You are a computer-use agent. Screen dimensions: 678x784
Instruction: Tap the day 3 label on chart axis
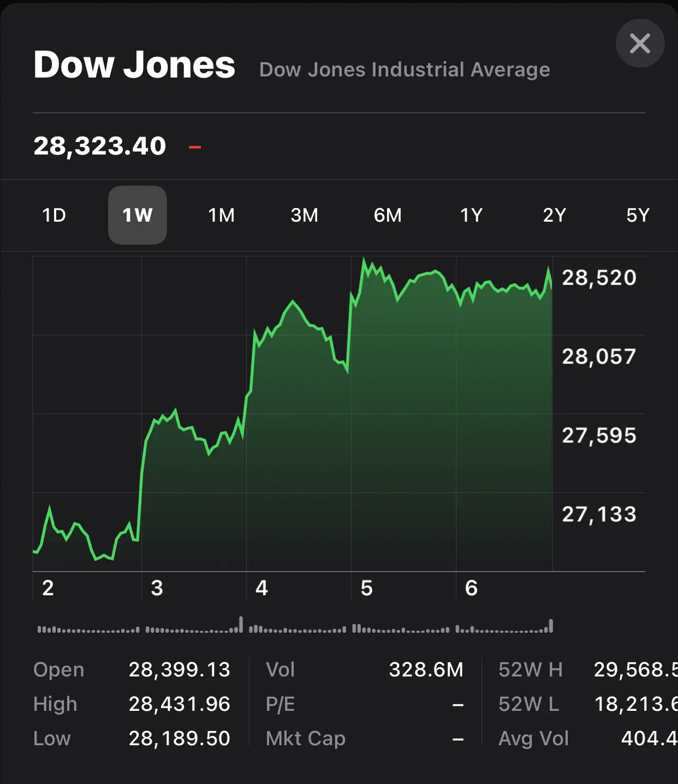[157, 588]
